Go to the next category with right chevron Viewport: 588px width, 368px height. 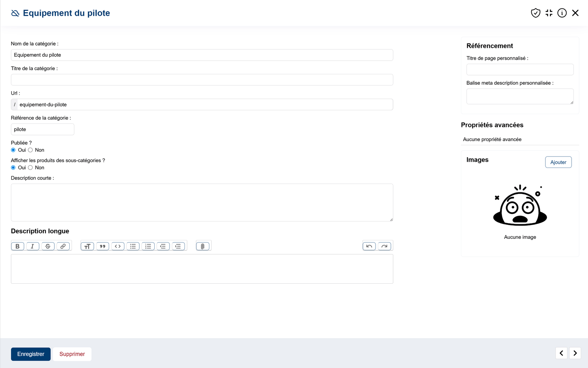click(x=575, y=353)
